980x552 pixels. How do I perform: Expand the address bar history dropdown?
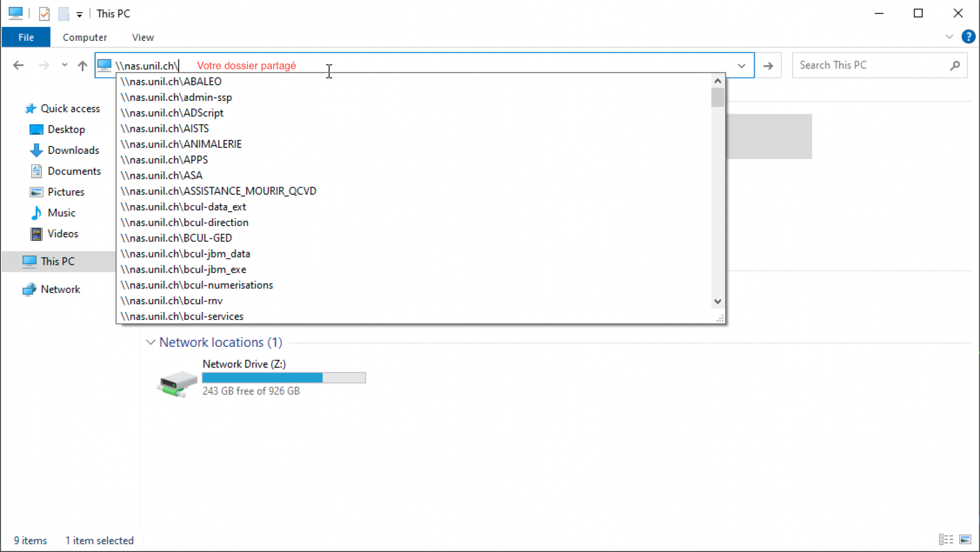(x=741, y=66)
